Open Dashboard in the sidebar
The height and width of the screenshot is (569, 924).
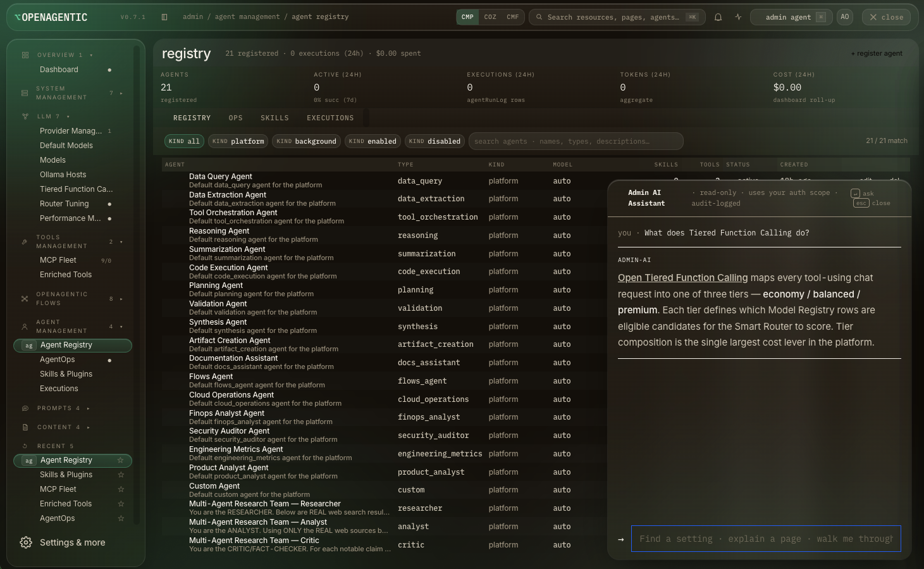pos(59,70)
